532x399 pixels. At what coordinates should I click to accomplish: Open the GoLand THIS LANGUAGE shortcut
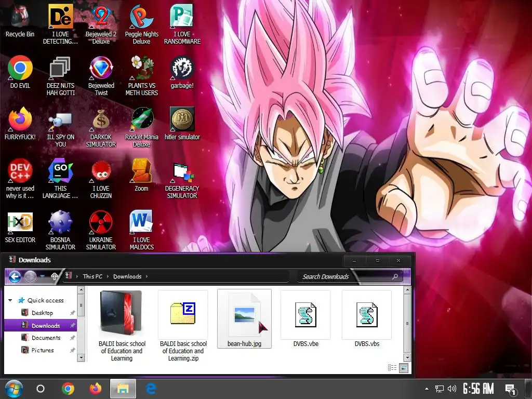60,179
